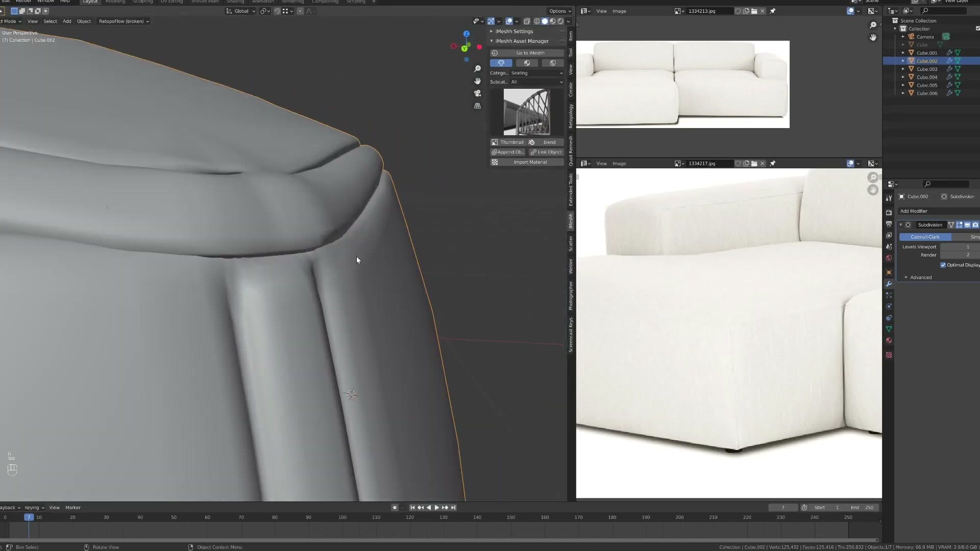
Task: Click the iMeshh asset preview thumbnail
Action: pos(527,112)
